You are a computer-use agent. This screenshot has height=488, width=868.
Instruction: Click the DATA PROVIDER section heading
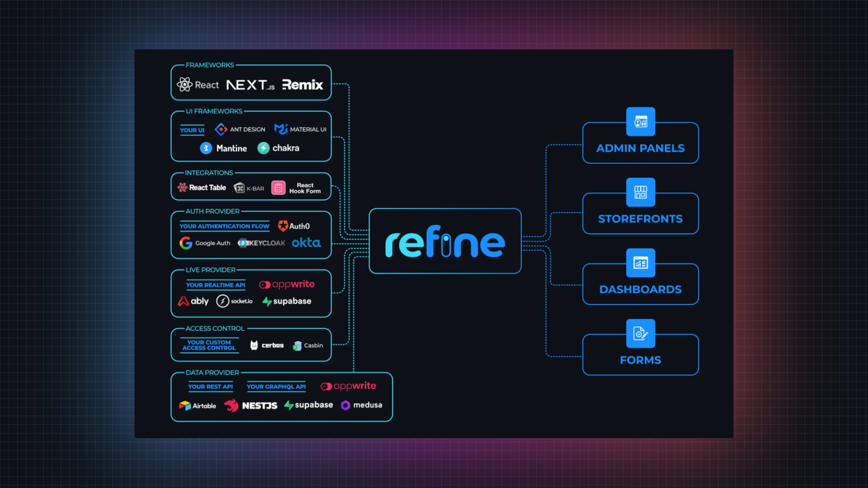tap(212, 373)
